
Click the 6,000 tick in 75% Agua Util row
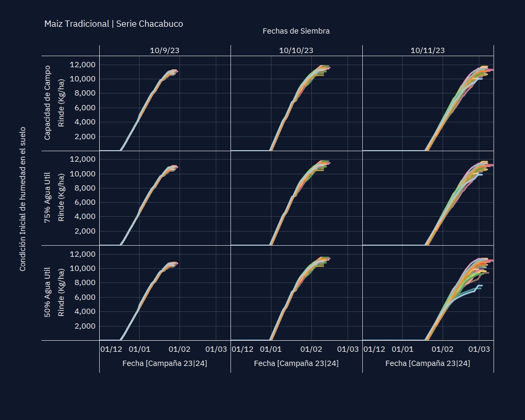(x=85, y=202)
